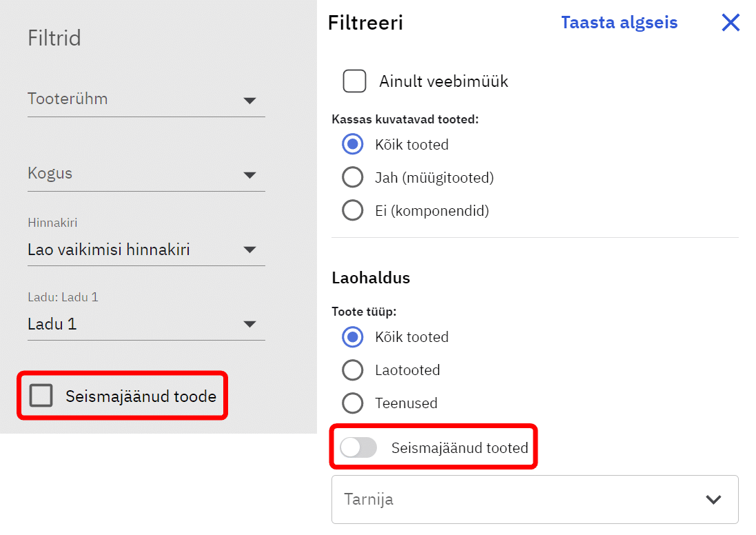Close the Filtreeri panel with X
This screenshot has height=535, width=756.
731,23
